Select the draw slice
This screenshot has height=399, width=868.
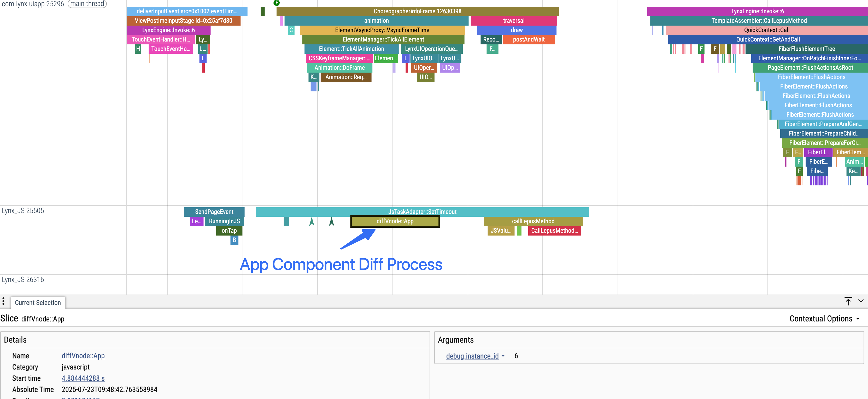pos(517,30)
